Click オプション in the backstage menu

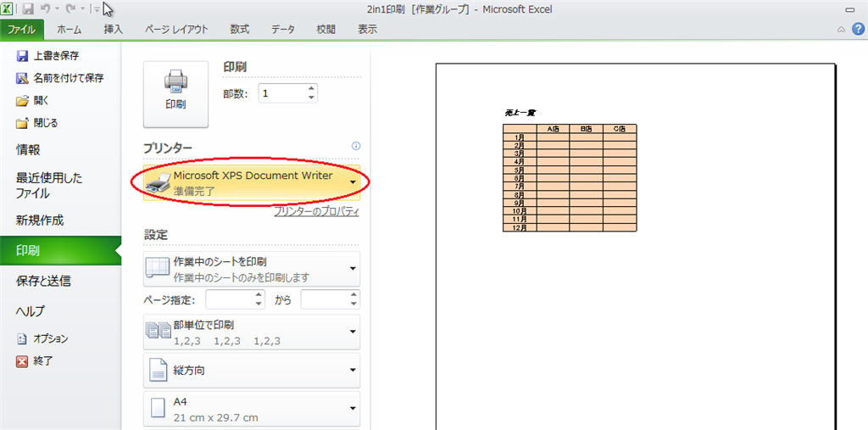coord(43,338)
